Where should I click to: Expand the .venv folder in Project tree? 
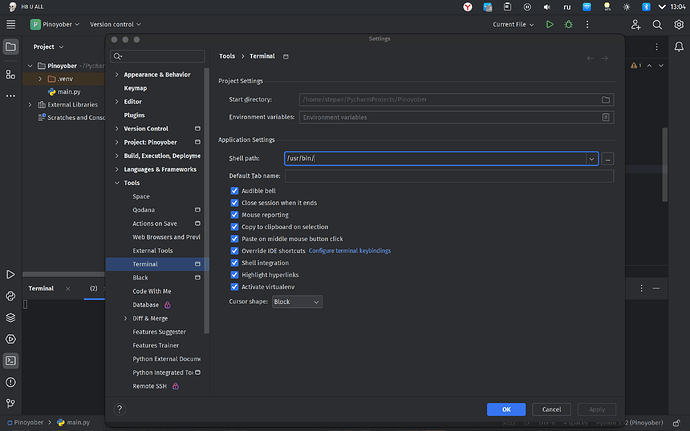point(40,79)
